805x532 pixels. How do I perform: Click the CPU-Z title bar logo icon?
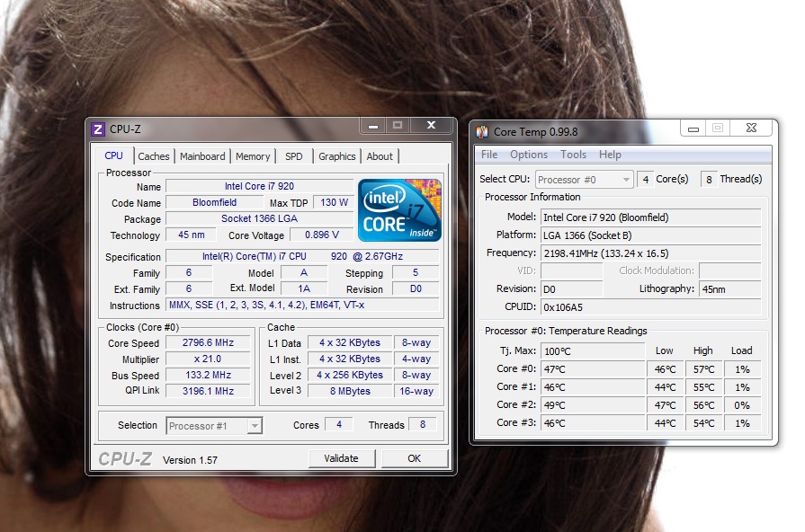tap(97, 129)
